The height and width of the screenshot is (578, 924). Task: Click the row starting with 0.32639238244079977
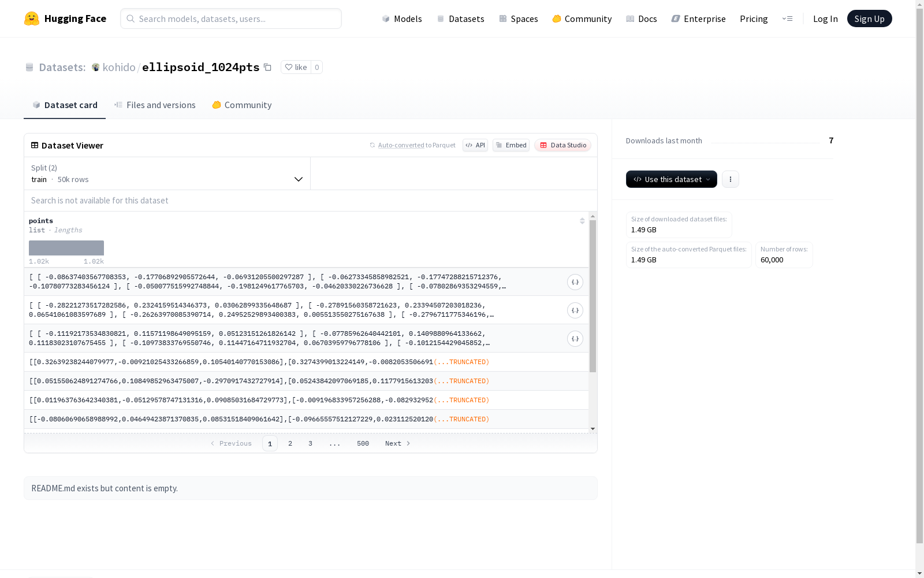(x=306, y=362)
